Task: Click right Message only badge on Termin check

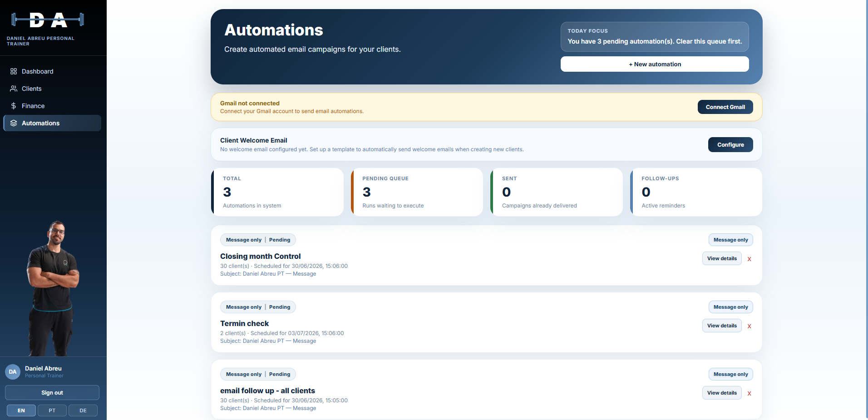Action: coord(730,307)
